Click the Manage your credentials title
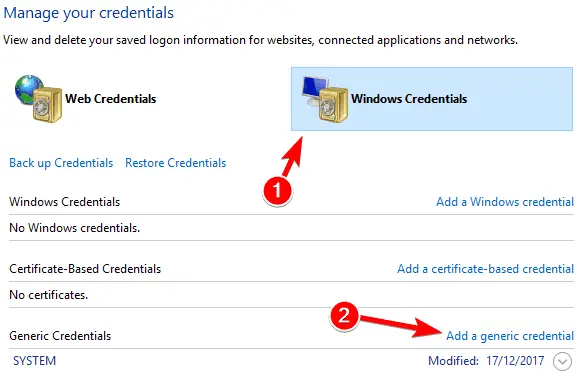The height and width of the screenshot is (375, 581). pos(89,13)
